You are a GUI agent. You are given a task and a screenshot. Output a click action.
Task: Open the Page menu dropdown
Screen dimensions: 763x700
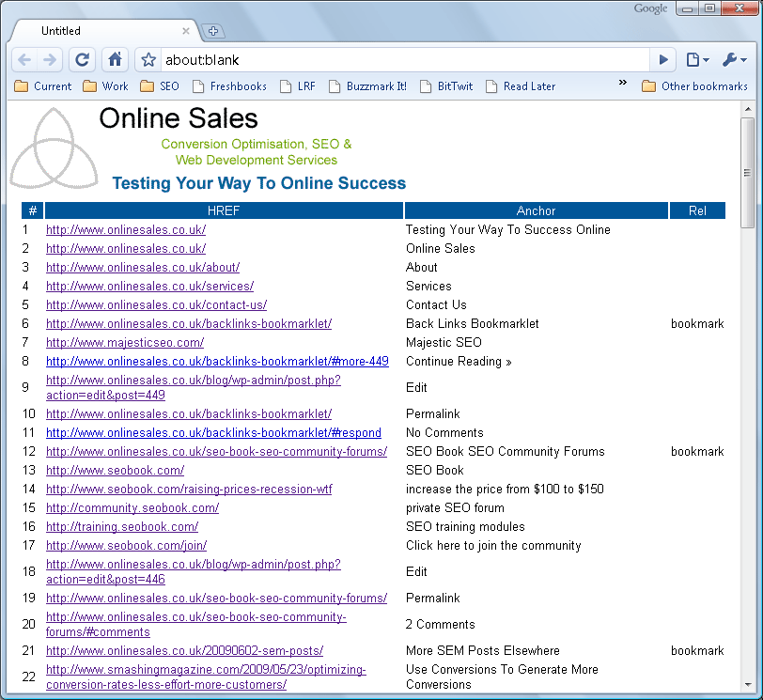click(698, 60)
